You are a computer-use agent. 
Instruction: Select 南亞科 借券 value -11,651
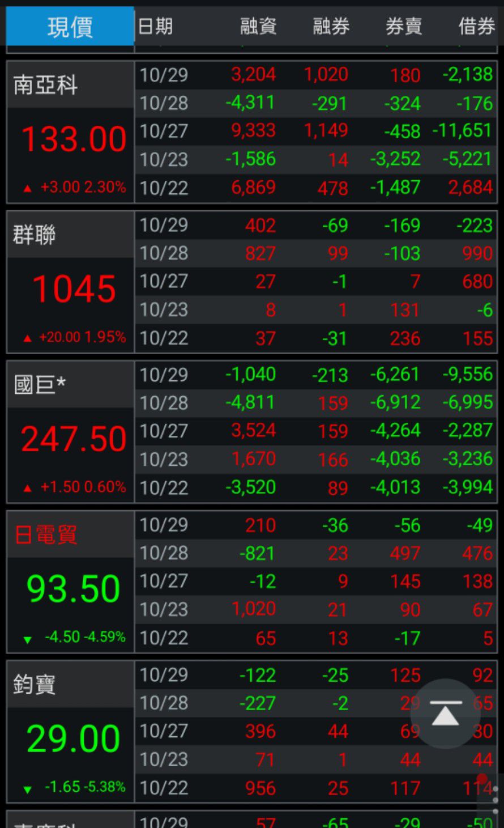[462, 131]
